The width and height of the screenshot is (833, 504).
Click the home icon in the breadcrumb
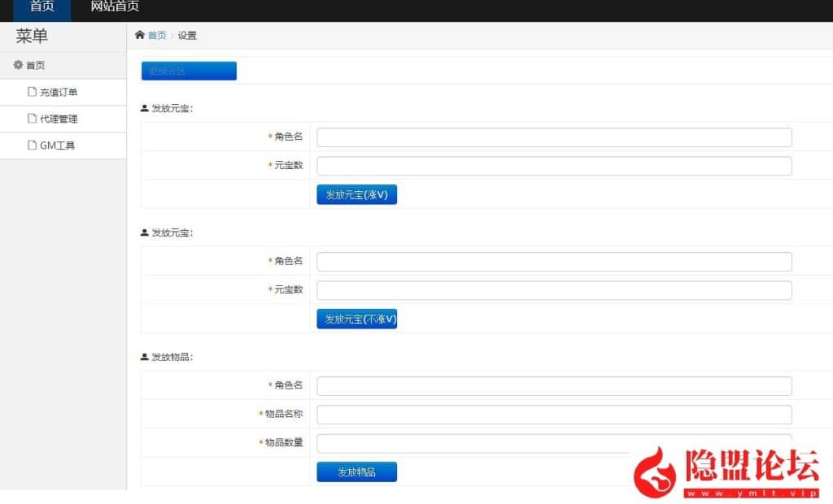140,35
